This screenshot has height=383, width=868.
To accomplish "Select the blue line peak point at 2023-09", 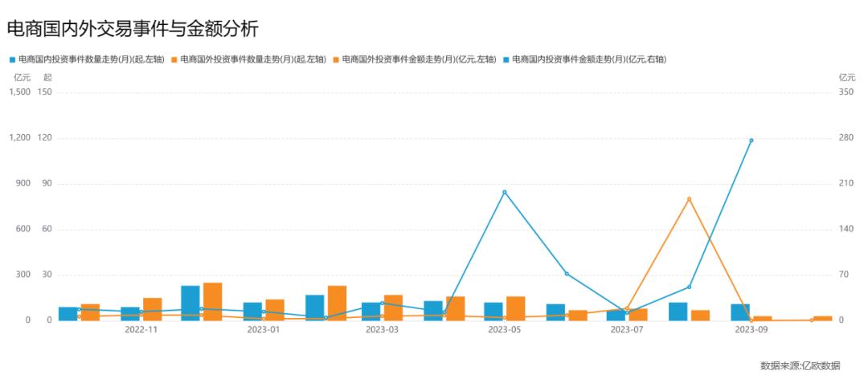I will coord(751,141).
